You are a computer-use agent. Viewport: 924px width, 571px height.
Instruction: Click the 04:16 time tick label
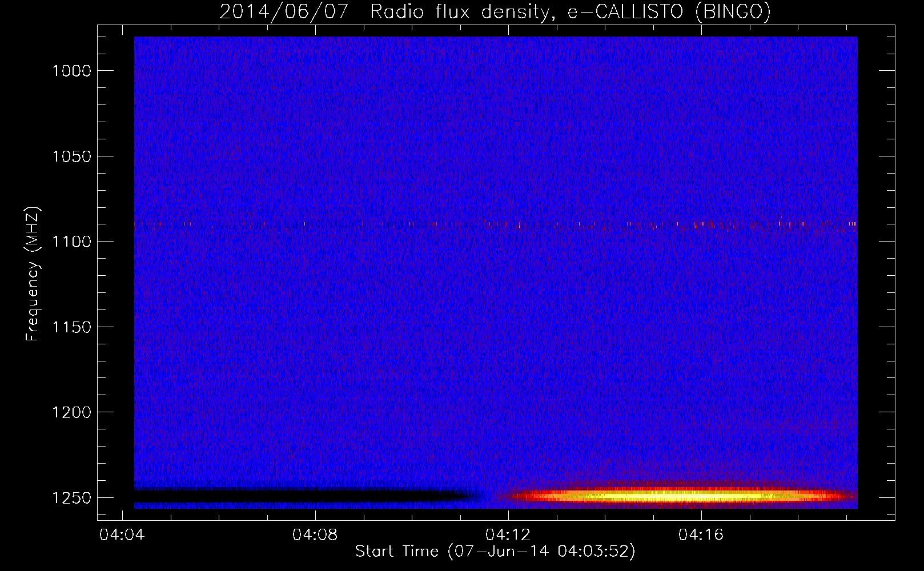tap(701, 534)
